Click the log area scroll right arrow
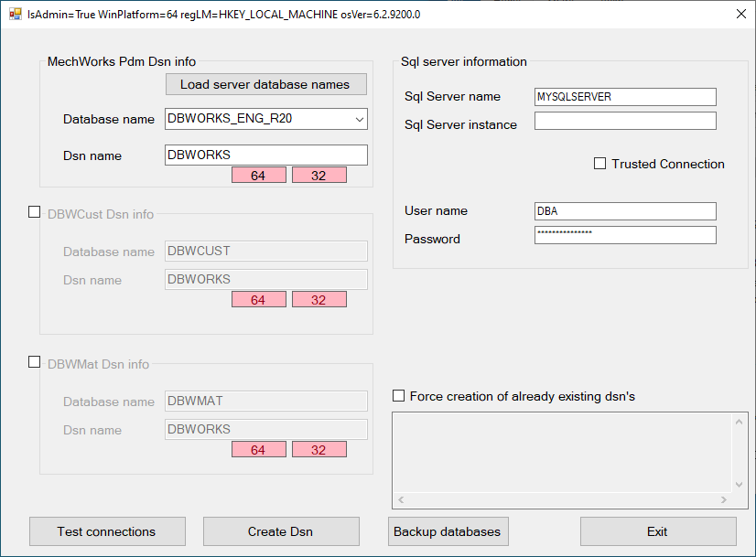 click(724, 499)
